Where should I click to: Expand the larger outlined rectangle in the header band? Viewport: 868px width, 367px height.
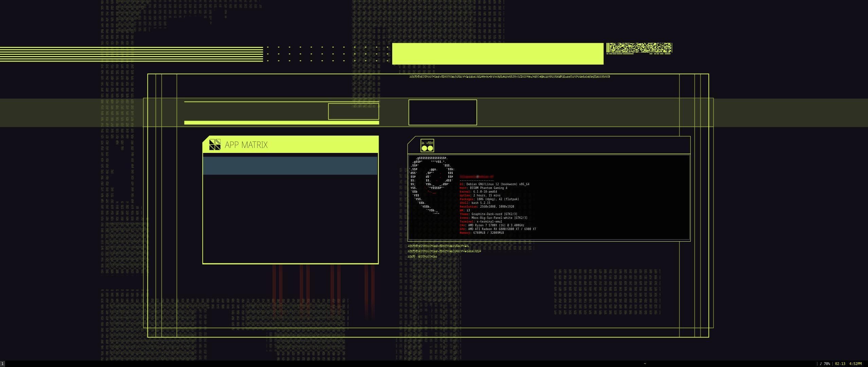click(x=442, y=112)
